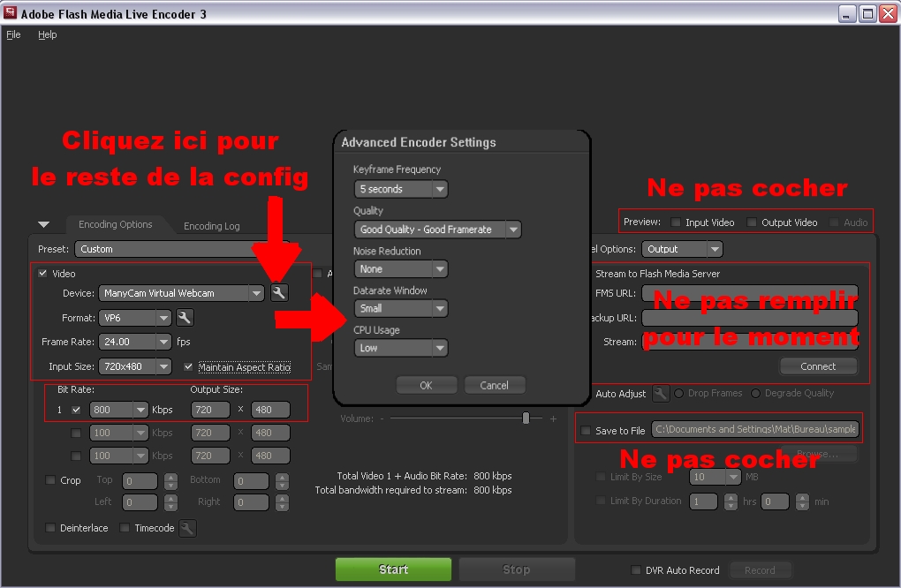This screenshot has height=588, width=901.
Task: Collapse the encoding panel with triangle arrow
Action: (43, 224)
